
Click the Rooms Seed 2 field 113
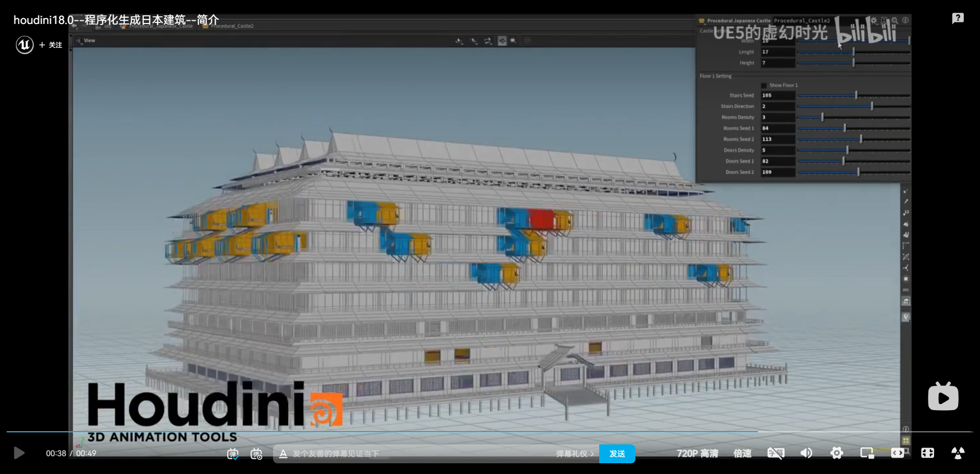tap(778, 139)
